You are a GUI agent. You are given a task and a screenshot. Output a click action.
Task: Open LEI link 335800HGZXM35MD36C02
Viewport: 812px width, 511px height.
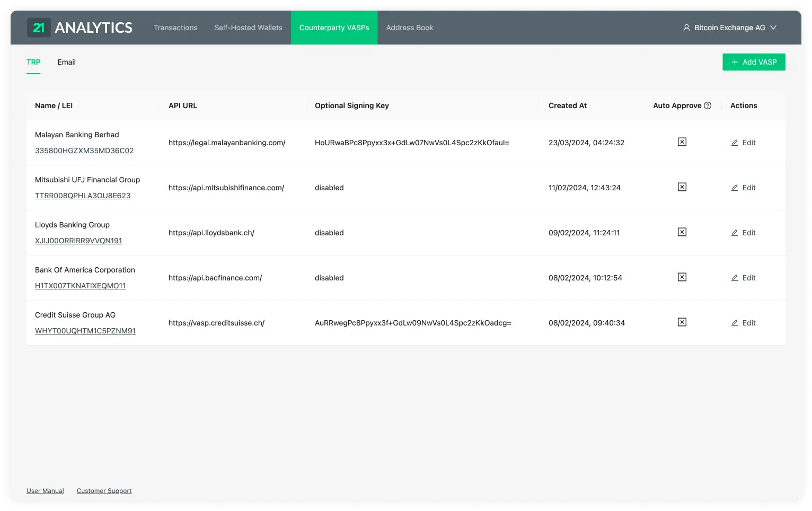[x=84, y=151]
